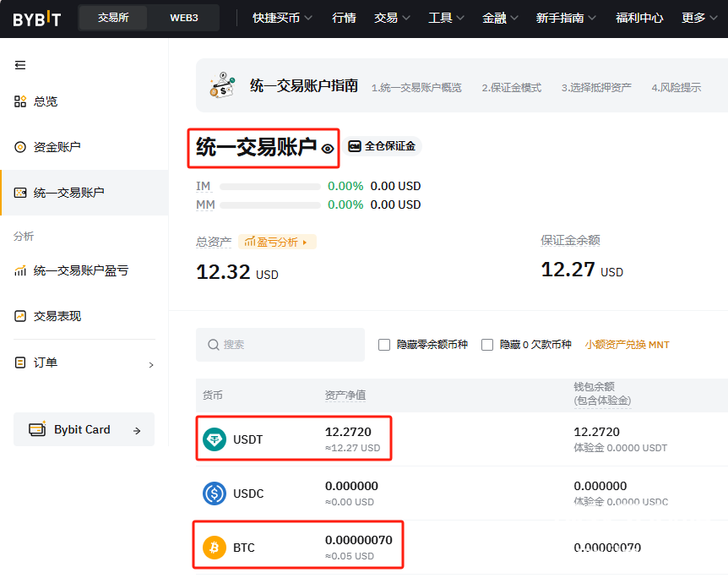The image size is (728, 578).
Task: Click the 总览 overview grid icon
Action: coord(20,101)
